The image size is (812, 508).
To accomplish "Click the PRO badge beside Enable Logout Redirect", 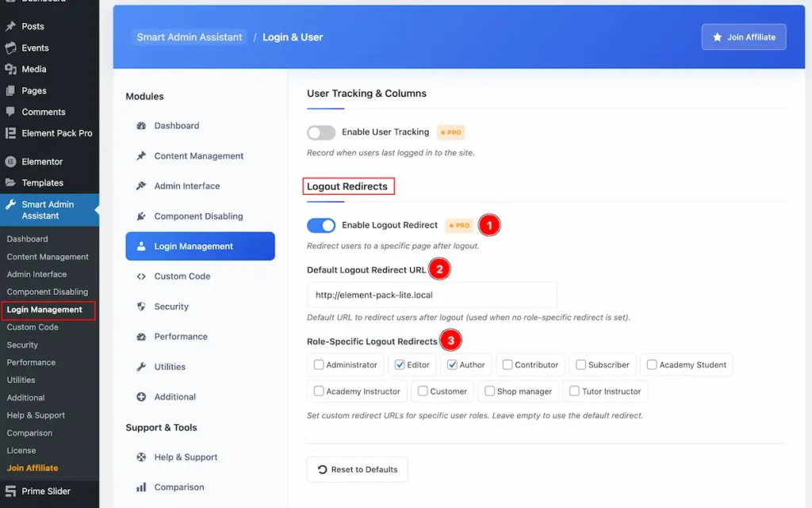I will pyautogui.click(x=459, y=226).
